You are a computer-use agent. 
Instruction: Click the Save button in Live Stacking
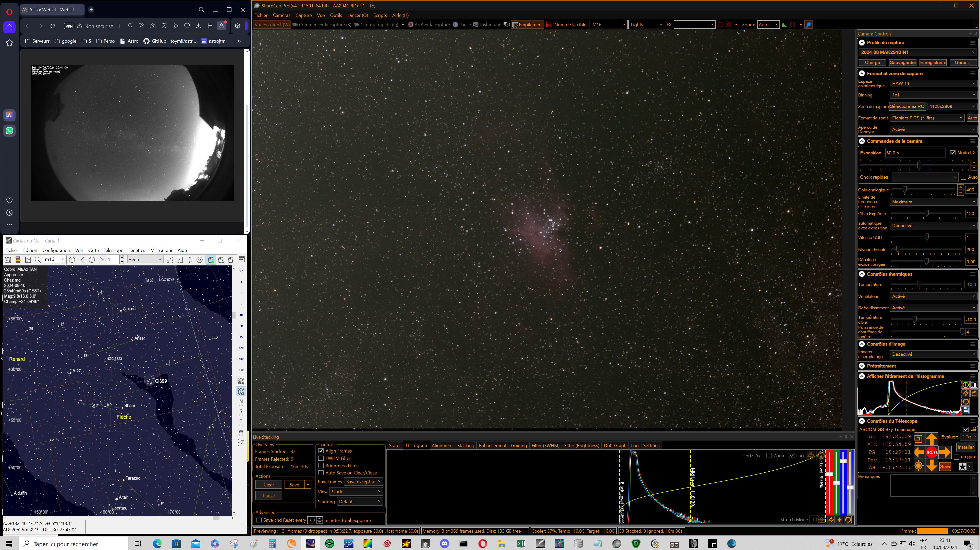pos(294,485)
